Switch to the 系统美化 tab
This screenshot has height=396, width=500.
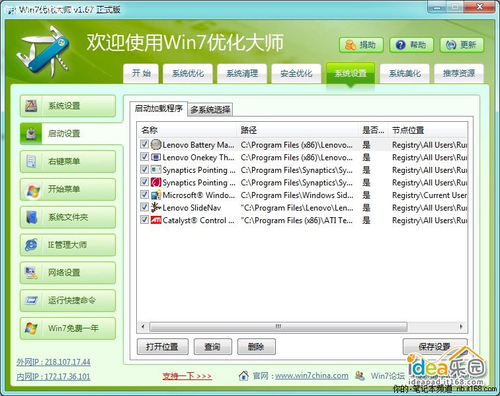point(405,73)
